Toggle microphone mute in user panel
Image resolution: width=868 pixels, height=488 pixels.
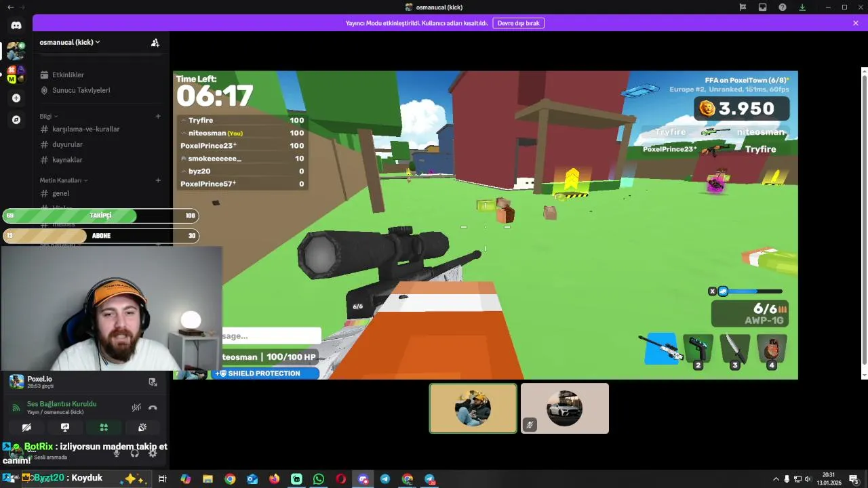pos(117,453)
